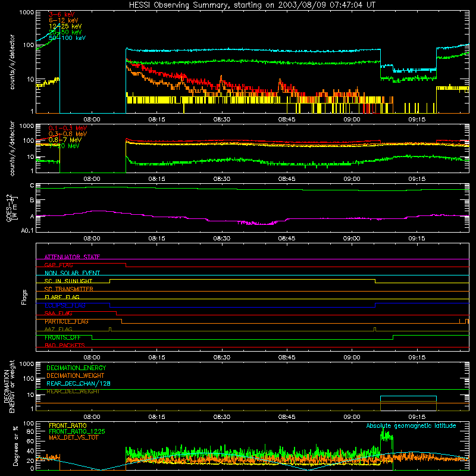Pick the GAP_FLAG label
Image resolution: width=476 pixels, height=476 pixels.
(x=58, y=265)
